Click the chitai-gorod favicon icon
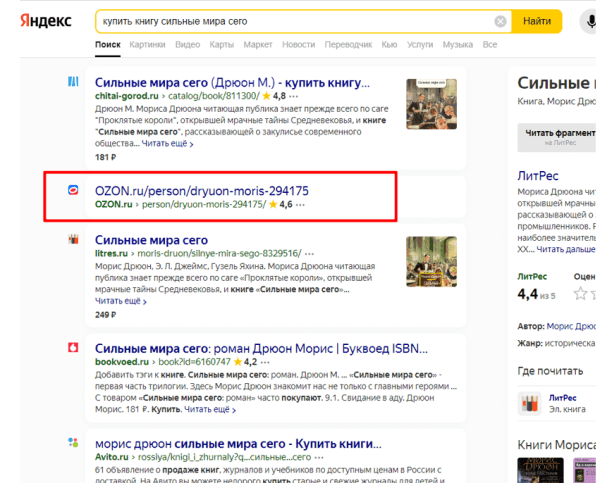Image resolution: width=600 pixels, height=483 pixels. pyautogui.click(x=73, y=82)
